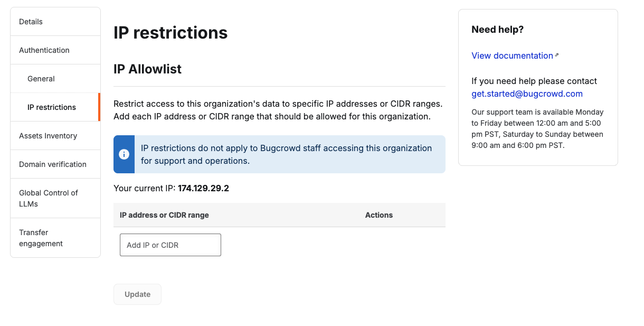Click the IP address or CIDR range header
Viewport: 644px width, 326px height.
pos(164,215)
